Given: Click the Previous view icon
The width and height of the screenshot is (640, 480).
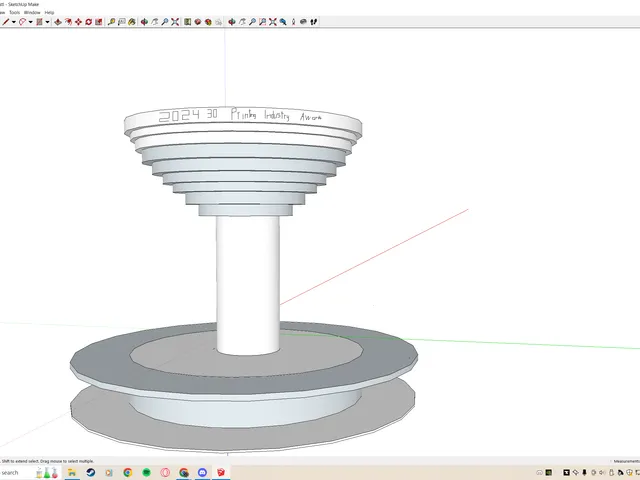Looking at the screenshot, I should point(283,22).
